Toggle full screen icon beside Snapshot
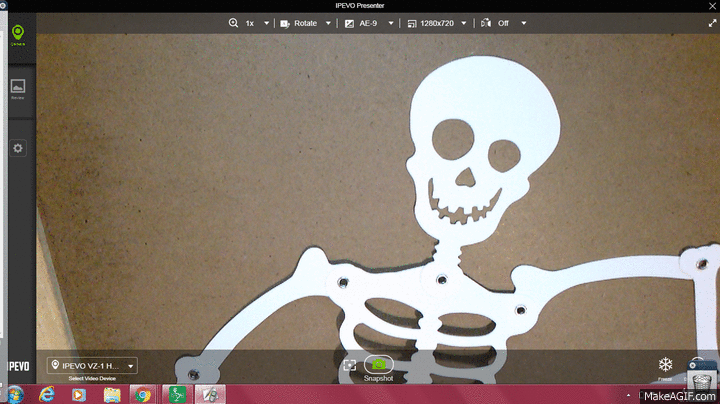This screenshot has width=720, height=404. [350, 366]
